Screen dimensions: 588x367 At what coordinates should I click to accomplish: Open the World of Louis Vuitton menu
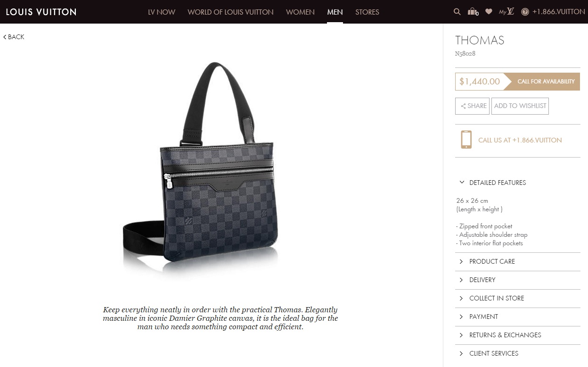click(230, 12)
